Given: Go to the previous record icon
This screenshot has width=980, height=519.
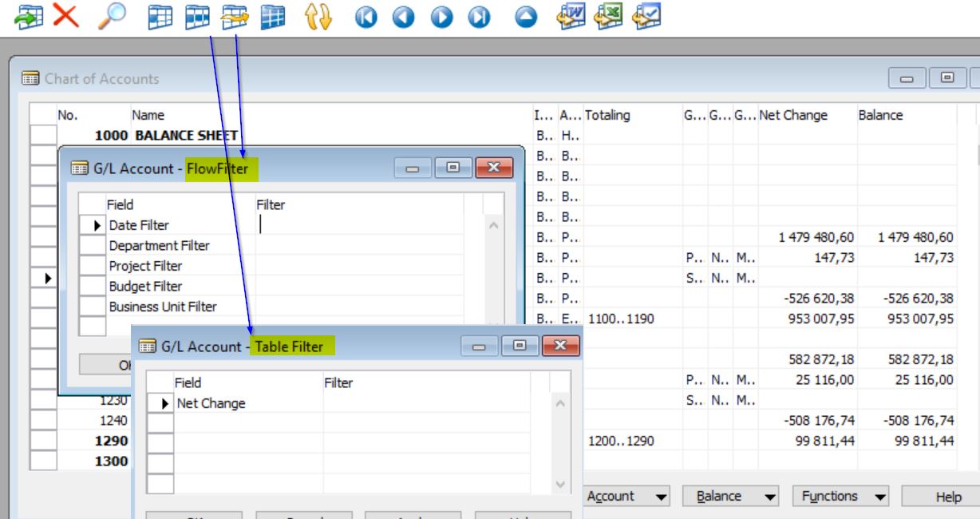Looking at the screenshot, I should (x=403, y=18).
